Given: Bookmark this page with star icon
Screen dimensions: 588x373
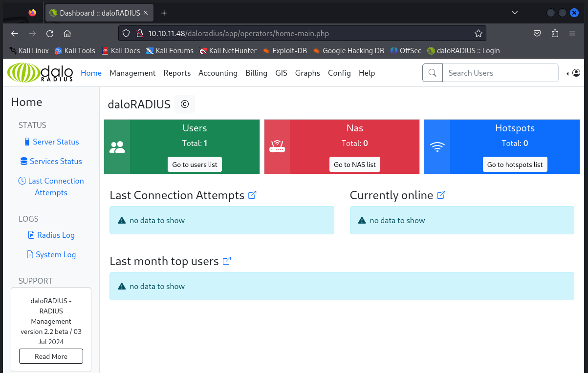Looking at the screenshot, I should pyautogui.click(x=478, y=34).
